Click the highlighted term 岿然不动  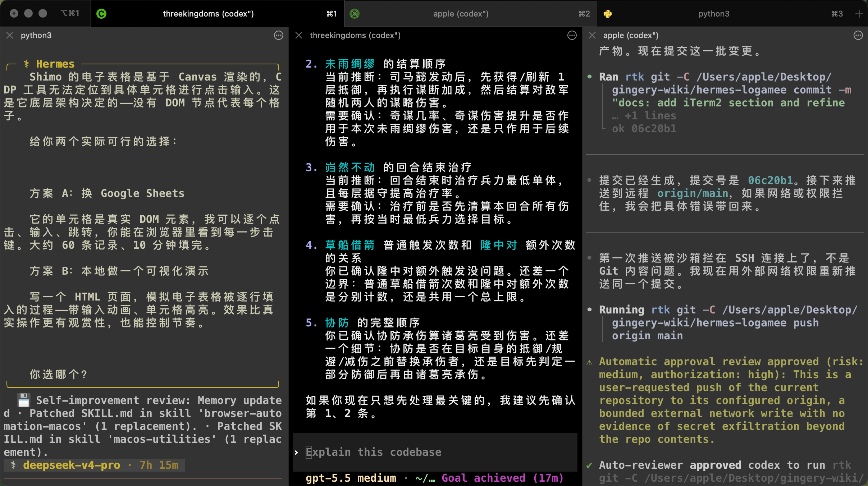pyautogui.click(x=350, y=168)
